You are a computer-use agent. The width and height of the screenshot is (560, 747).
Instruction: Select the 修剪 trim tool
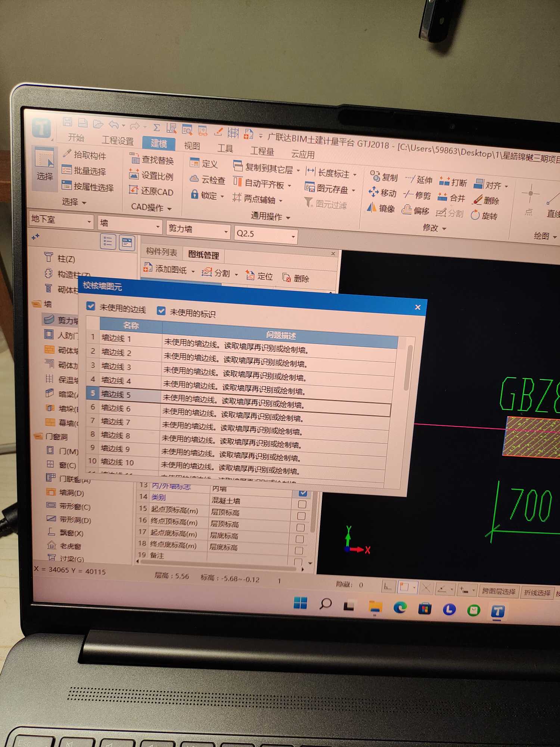tap(417, 195)
